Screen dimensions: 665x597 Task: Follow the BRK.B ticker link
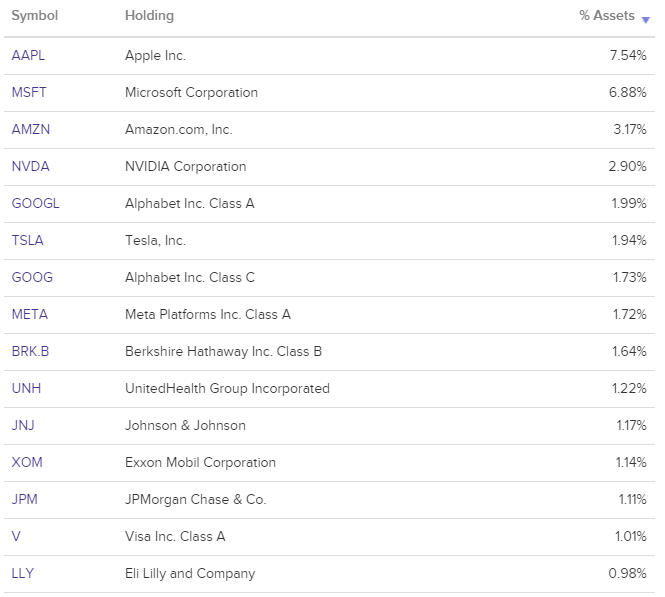point(30,351)
